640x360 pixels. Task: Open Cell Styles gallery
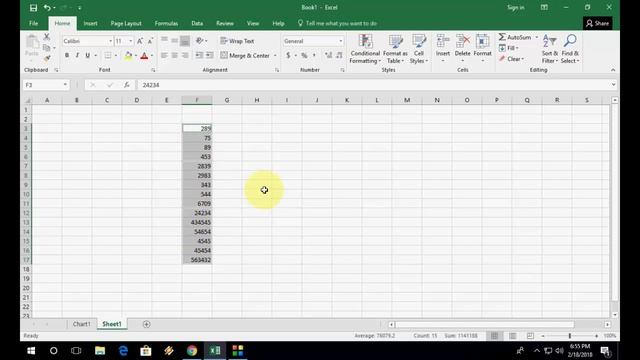coord(419,49)
